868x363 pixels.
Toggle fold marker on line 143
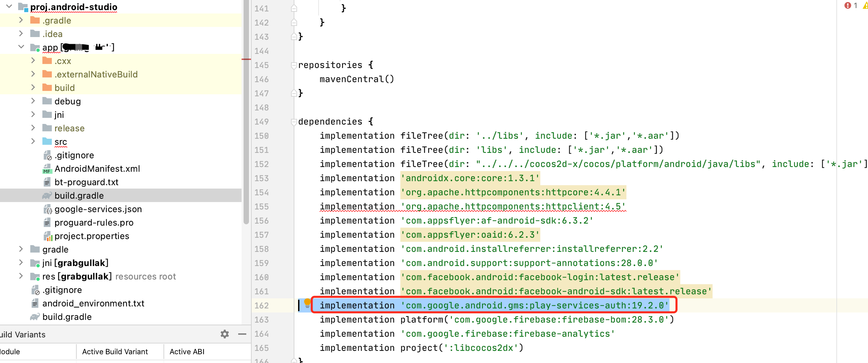(294, 36)
